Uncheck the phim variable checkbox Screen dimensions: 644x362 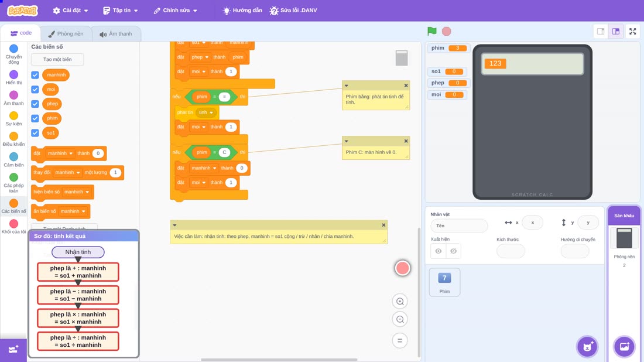point(35,118)
